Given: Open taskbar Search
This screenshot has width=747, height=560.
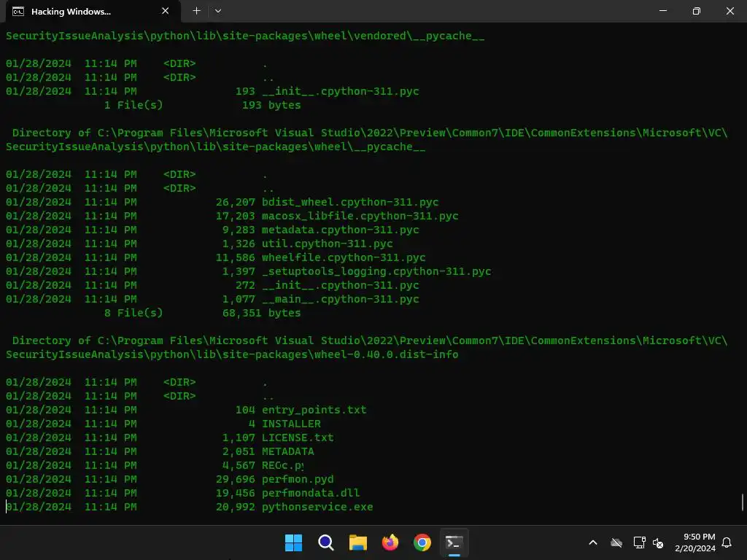Looking at the screenshot, I should coord(326,542).
